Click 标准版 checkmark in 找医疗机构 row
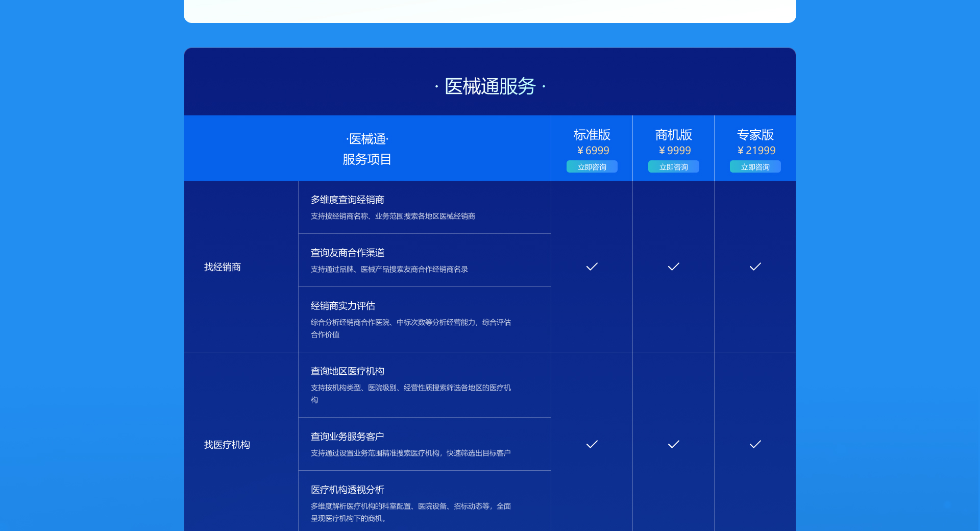The height and width of the screenshot is (531, 980). pyautogui.click(x=592, y=444)
